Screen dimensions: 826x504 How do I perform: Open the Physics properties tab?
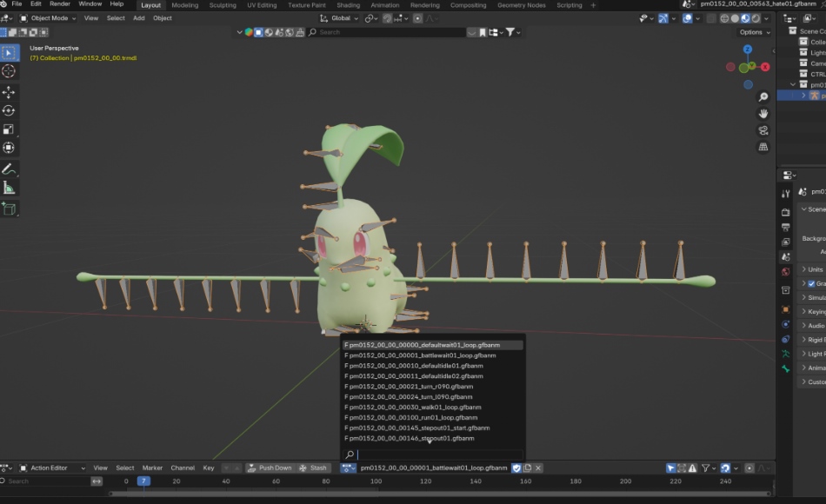[x=785, y=324]
